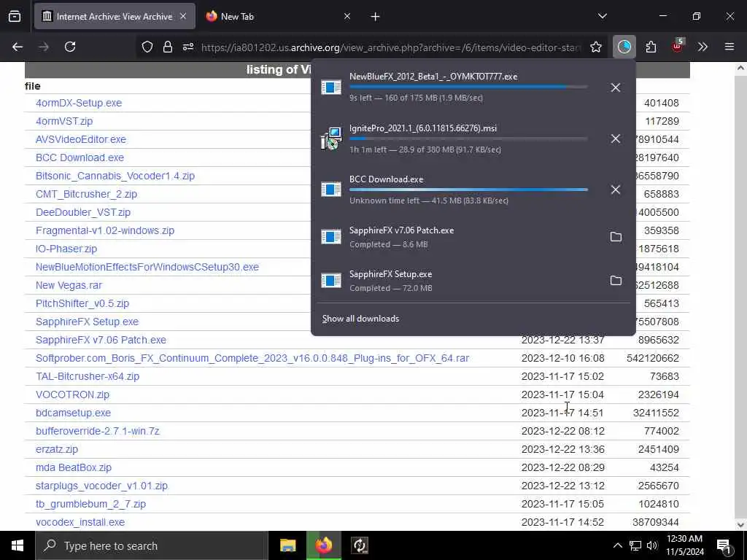Image resolution: width=747 pixels, height=560 pixels.
Task: Close the New Tab tab
Action: click(347, 16)
